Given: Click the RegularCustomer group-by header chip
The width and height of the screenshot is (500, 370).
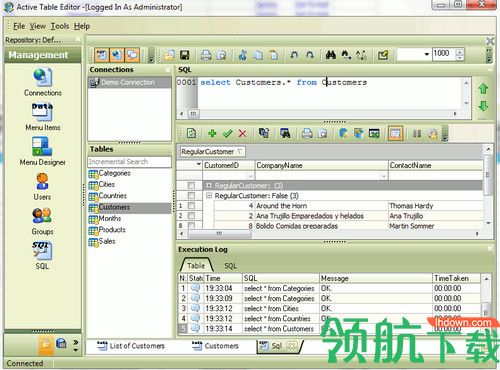Looking at the screenshot, I should pos(213,152).
